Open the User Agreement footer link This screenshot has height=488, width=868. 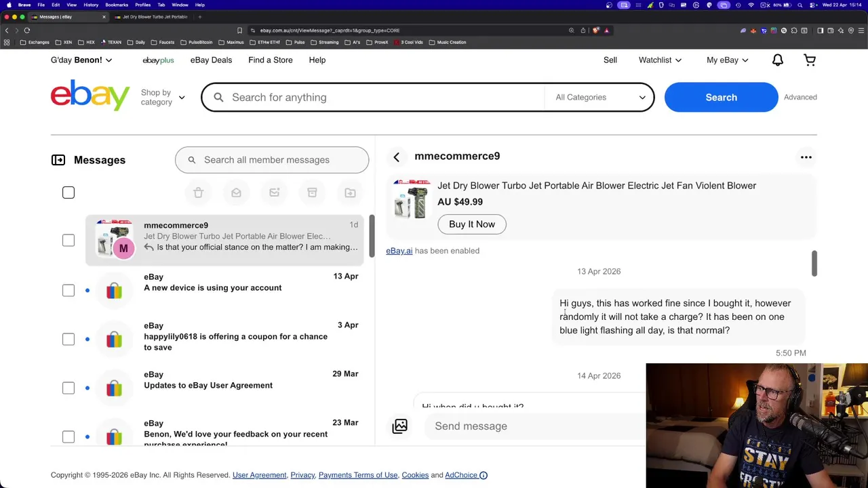260,475
